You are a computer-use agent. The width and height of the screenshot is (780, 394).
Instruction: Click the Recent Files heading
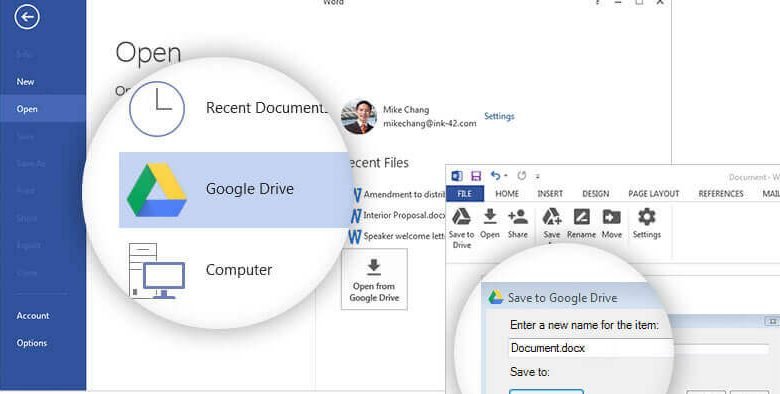coord(378,163)
